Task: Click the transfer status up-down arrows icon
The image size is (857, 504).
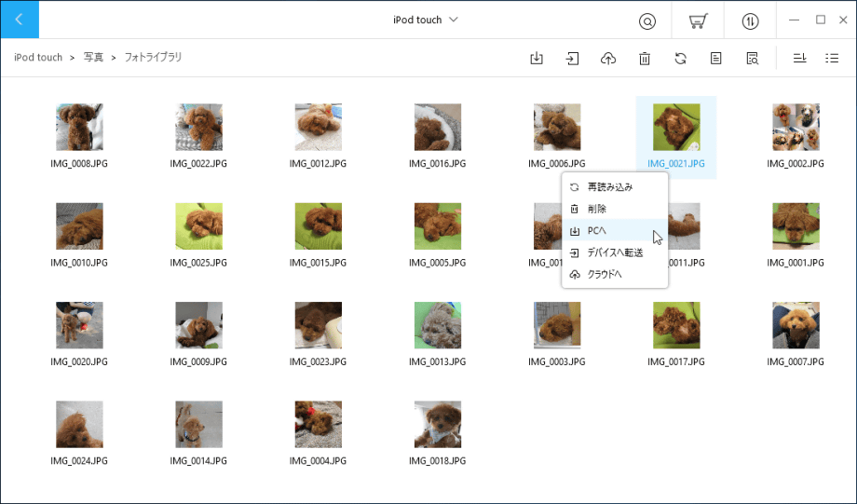Action: (x=750, y=21)
